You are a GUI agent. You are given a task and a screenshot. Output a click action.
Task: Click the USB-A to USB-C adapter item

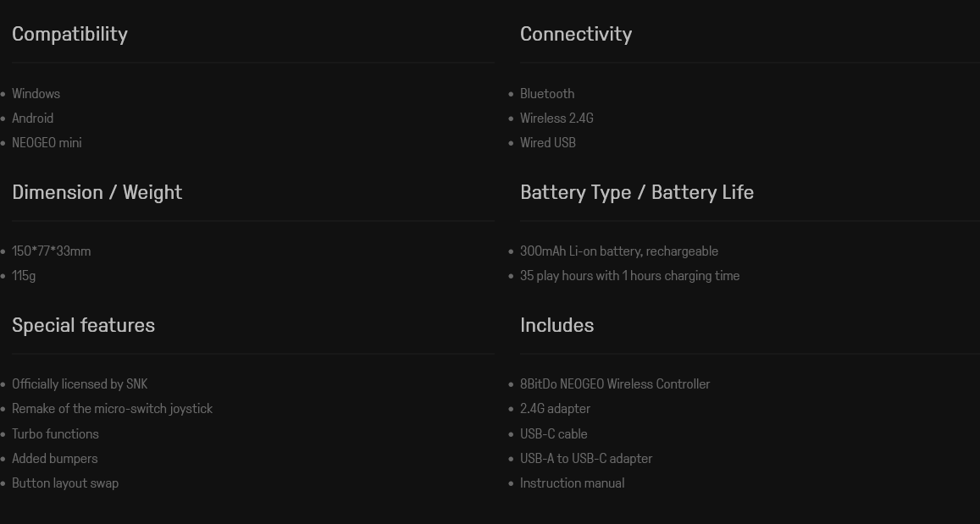point(586,459)
